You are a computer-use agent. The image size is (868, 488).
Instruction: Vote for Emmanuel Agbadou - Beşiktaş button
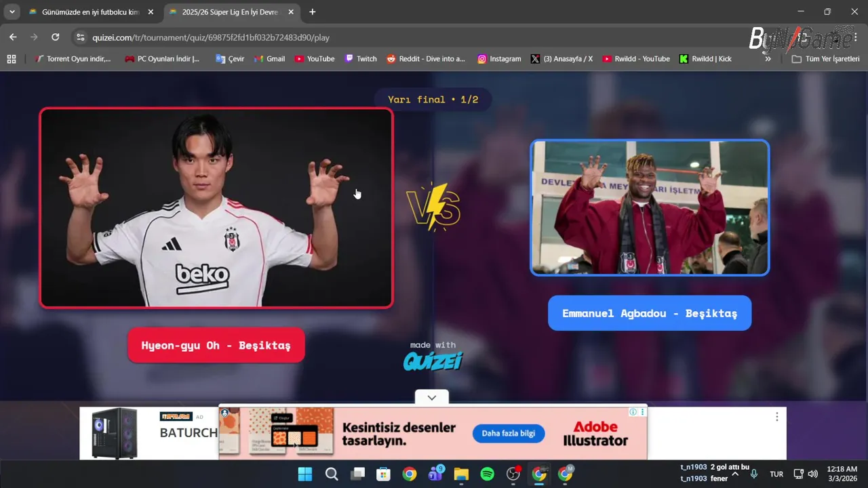click(650, 313)
